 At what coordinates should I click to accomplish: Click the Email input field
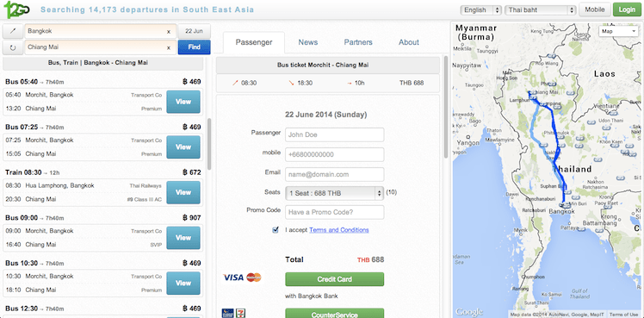(x=334, y=175)
